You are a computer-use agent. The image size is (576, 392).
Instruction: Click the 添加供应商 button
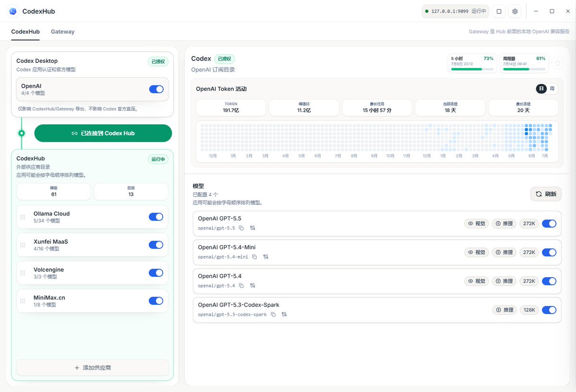93,368
